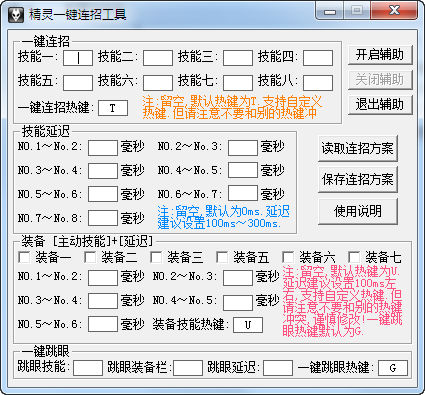Focus the 跳眼技能 input field
Screen dimensions: 425x395
[x=88, y=368]
